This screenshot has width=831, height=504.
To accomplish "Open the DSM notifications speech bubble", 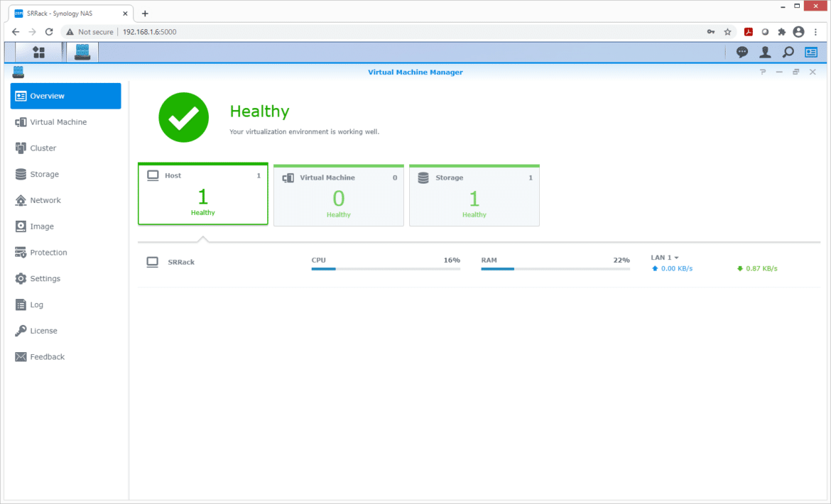I will pyautogui.click(x=742, y=52).
